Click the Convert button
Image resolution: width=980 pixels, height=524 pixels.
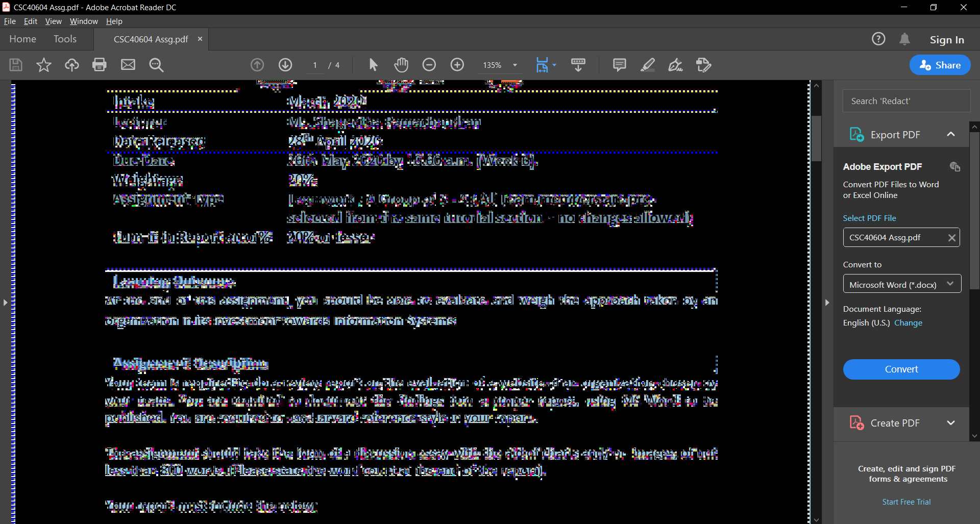[x=901, y=369]
